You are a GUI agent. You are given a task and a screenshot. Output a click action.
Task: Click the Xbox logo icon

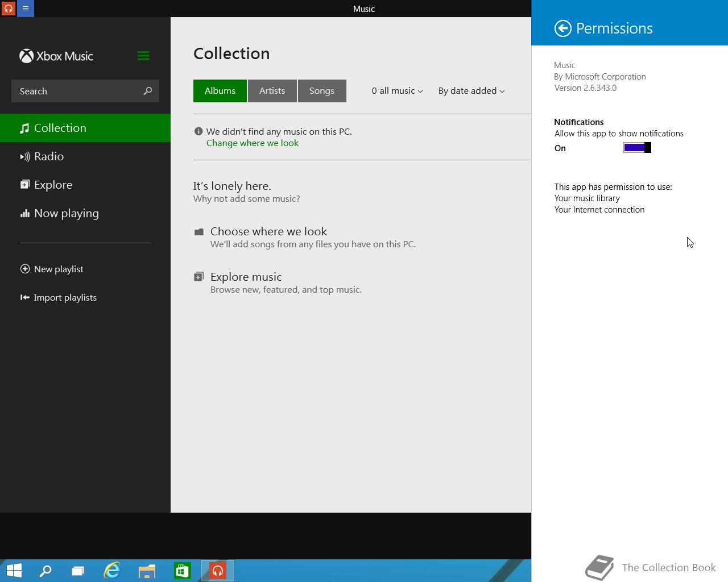[26, 56]
